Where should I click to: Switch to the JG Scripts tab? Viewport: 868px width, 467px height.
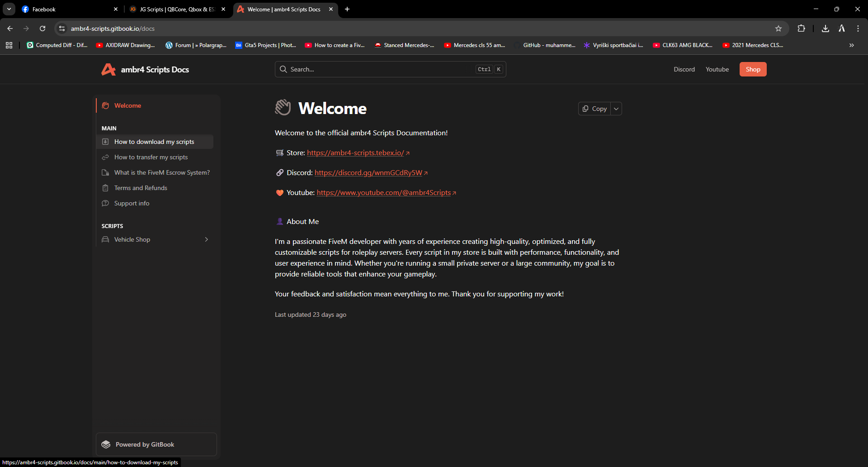pyautogui.click(x=177, y=9)
